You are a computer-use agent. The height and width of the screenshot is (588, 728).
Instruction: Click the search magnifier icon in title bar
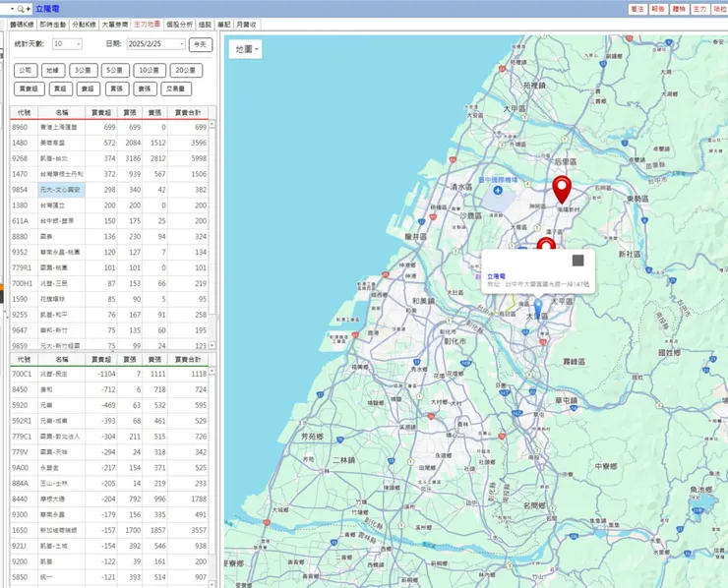point(19,8)
